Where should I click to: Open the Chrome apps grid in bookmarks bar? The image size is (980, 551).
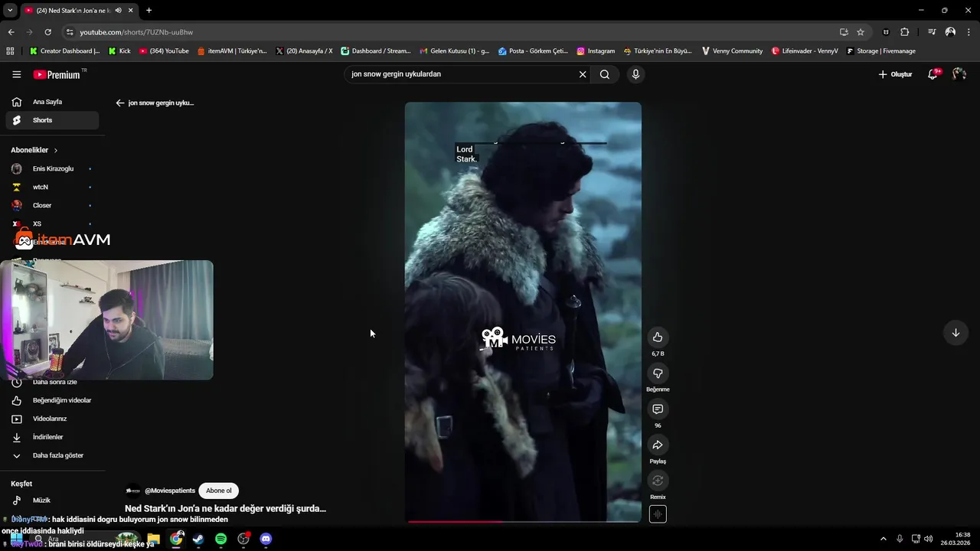[x=10, y=51]
